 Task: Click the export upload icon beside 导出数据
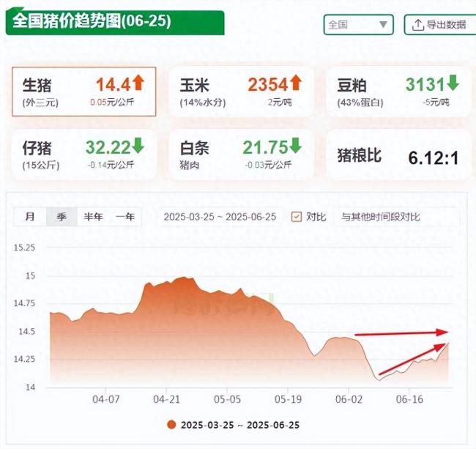(x=417, y=25)
